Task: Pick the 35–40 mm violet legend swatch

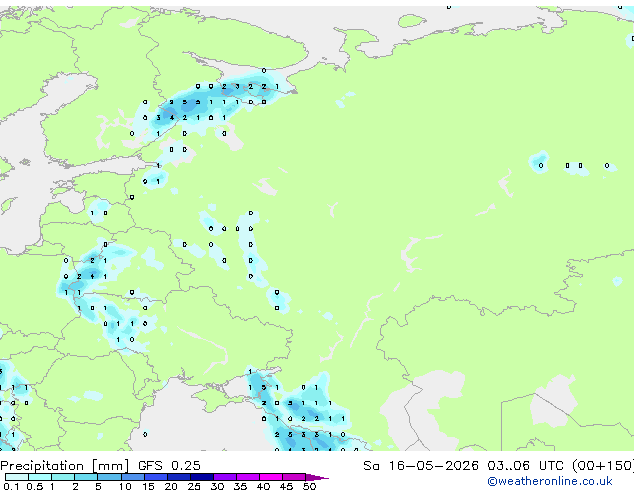Action: pos(247,477)
